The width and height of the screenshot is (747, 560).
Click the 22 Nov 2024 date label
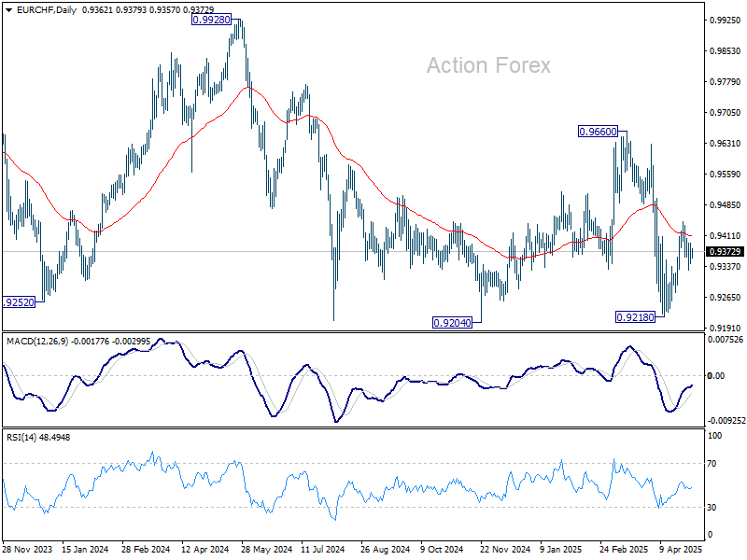click(505, 550)
